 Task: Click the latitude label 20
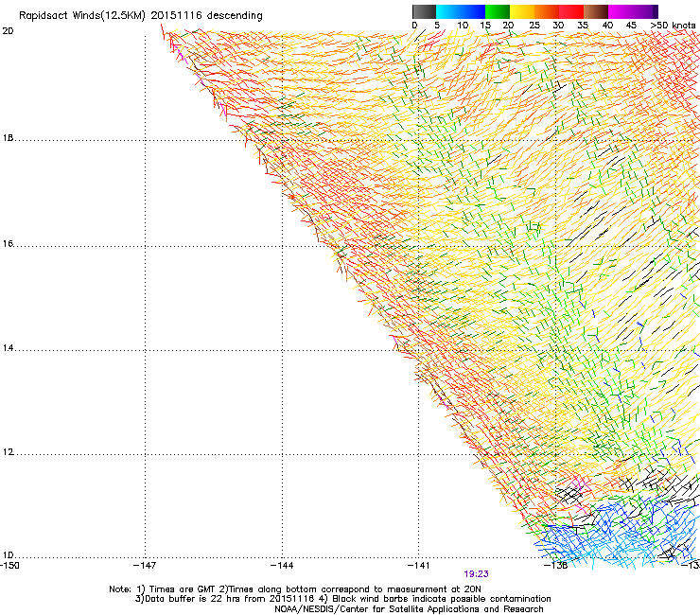click(x=8, y=31)
